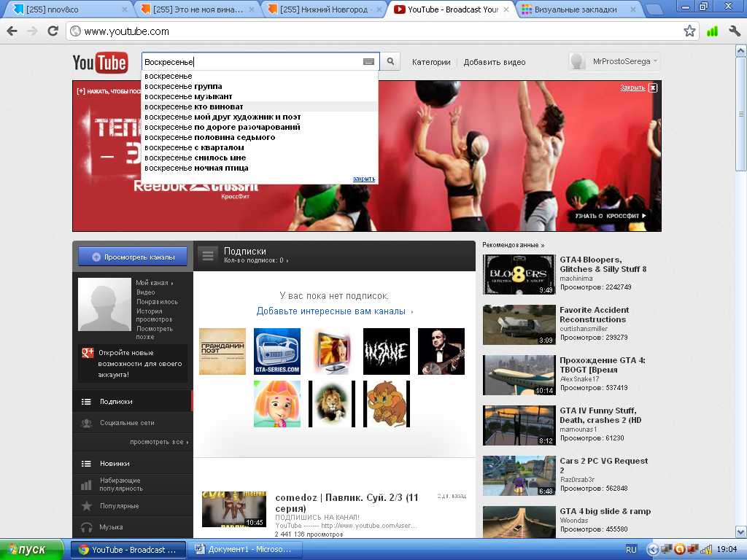Screen dimensions: 747x560
Task: Click the search magnifier button
Action: [x=390, y=61]
